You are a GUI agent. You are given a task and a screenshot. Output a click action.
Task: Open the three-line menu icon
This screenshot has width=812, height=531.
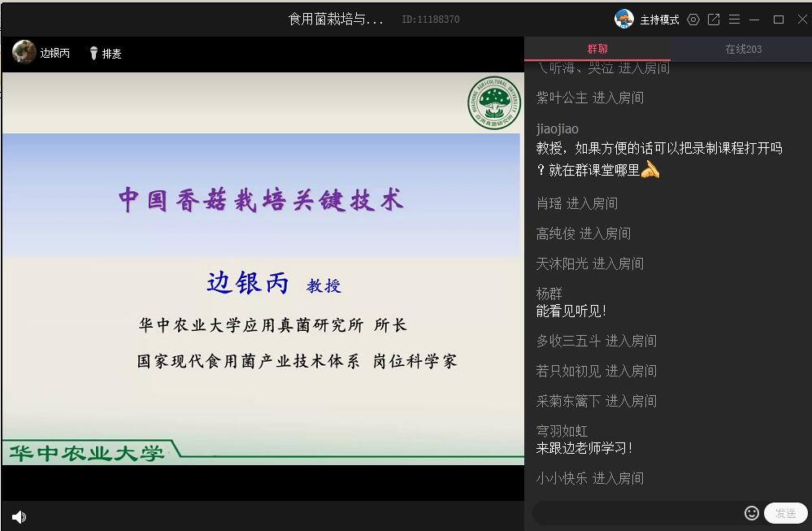point(734,20)
